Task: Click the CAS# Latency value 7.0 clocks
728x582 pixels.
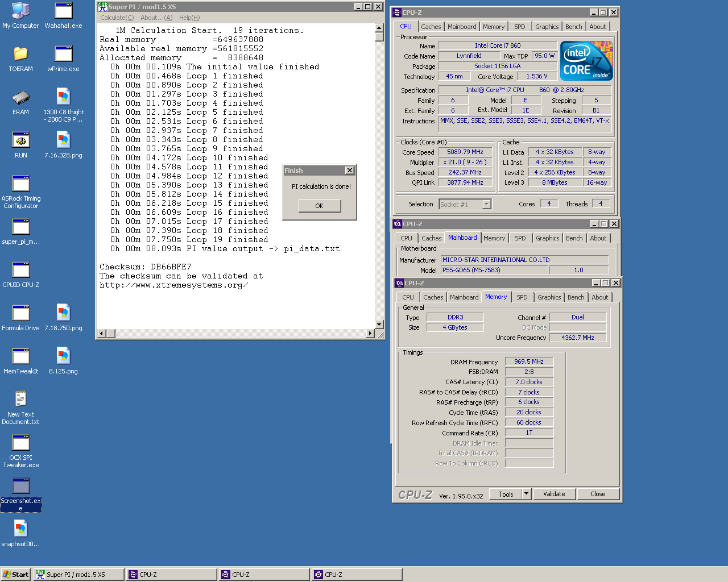Action: (x=529, y=382)
